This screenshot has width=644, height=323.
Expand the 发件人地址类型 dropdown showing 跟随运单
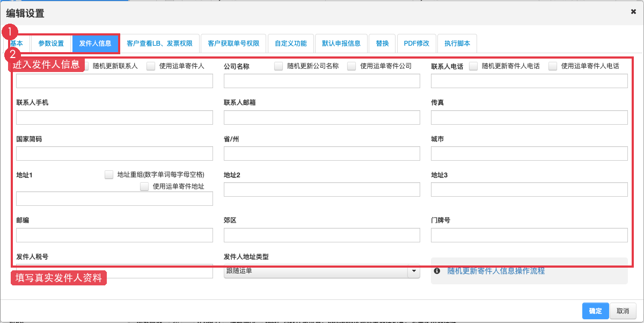click(x=322, y=271)
